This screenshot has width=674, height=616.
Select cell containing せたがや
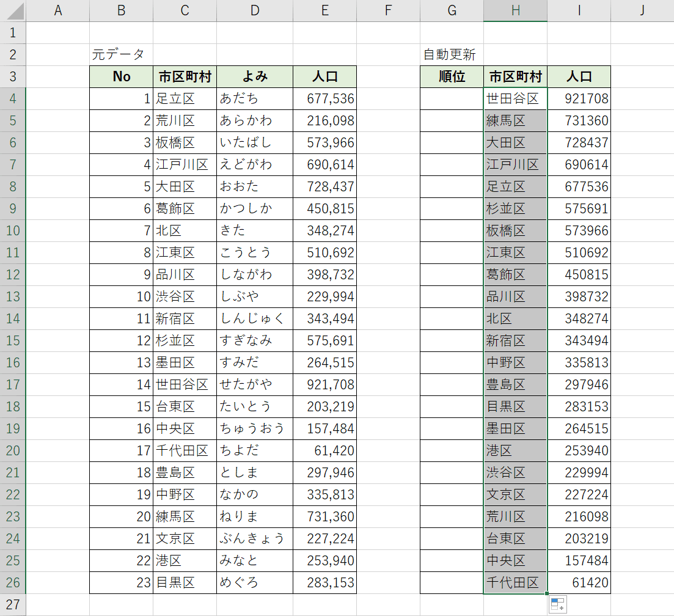(x=255, y=384)
